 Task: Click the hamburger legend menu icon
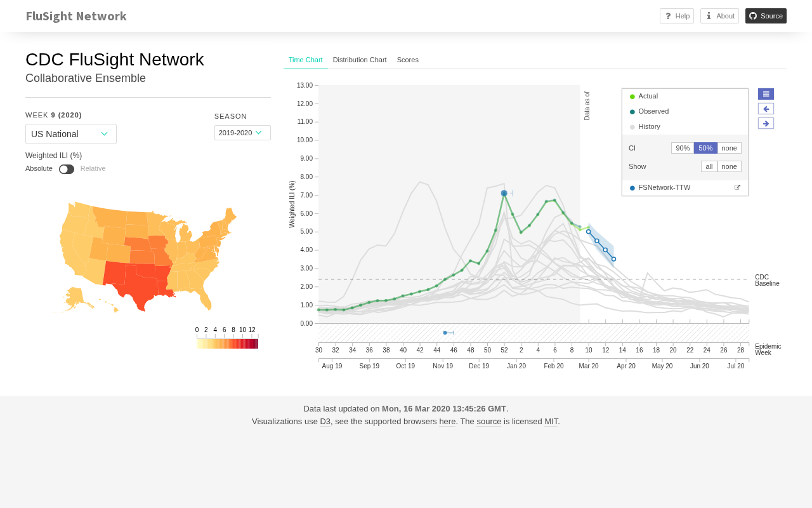tap(766, 94)
